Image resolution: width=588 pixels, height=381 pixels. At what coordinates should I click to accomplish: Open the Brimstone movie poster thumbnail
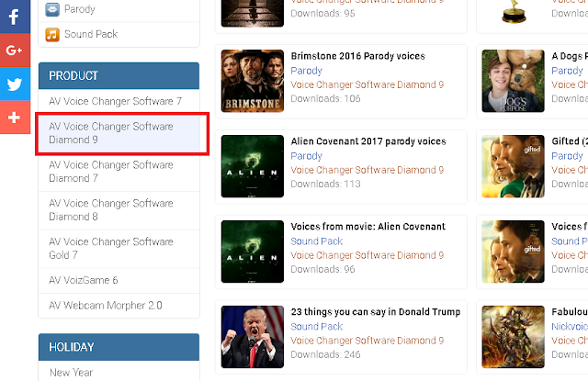253,81
